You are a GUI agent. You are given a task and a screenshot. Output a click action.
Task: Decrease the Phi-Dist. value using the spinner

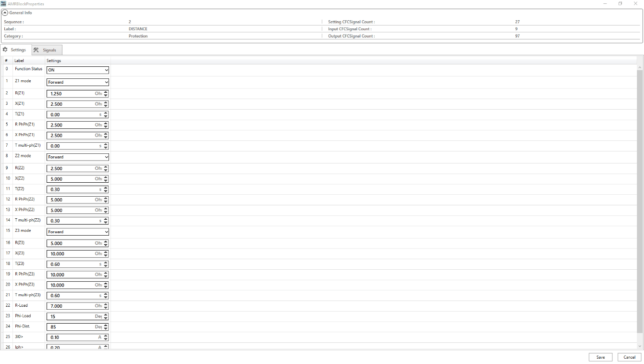pyautogui.click(x=106, y=328)
